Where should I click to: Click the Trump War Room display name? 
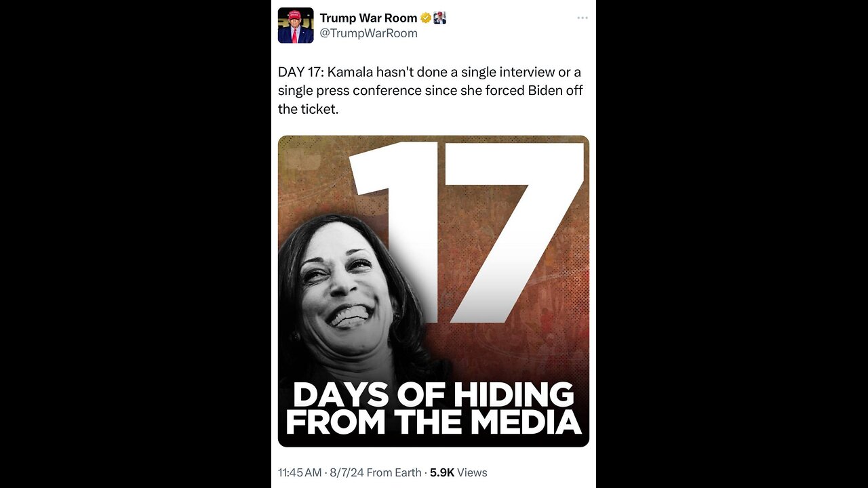tap(368, 18)
